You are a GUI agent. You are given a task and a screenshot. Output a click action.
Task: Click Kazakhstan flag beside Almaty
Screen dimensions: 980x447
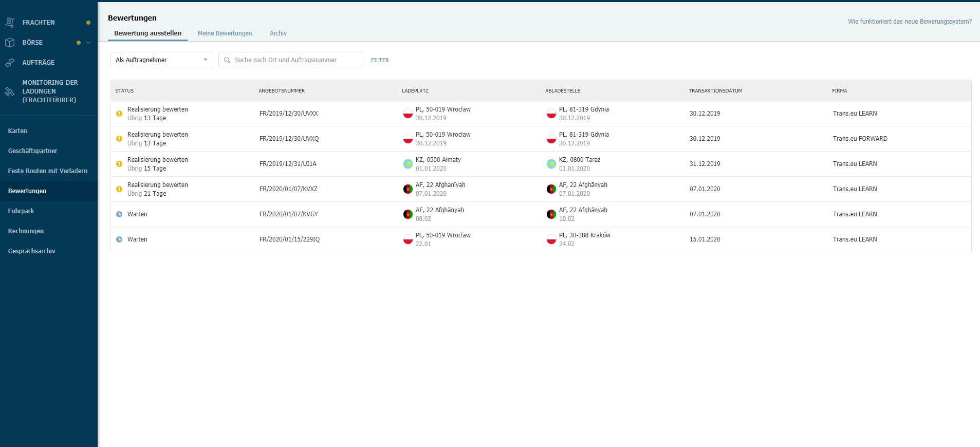pos(408,164)
